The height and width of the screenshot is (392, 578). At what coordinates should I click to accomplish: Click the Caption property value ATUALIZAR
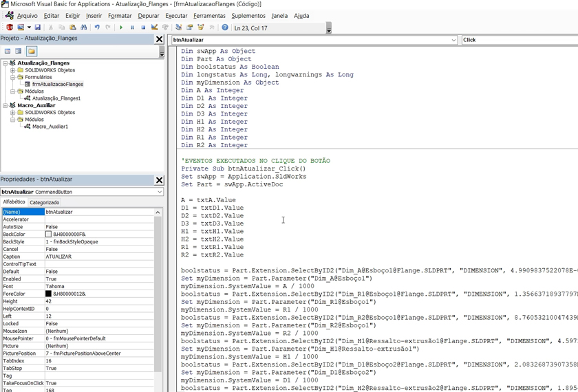pyautogui.click(x=58, y=257)
